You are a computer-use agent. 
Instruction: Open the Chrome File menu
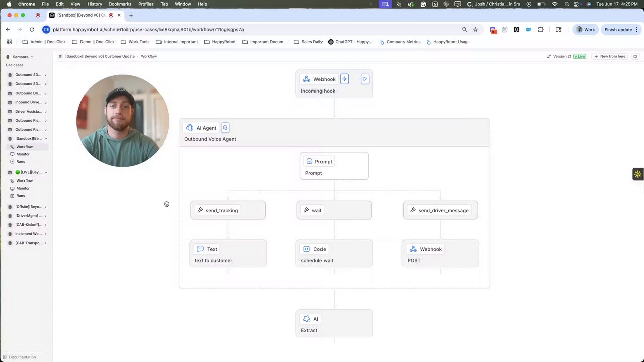coord(45,4)
